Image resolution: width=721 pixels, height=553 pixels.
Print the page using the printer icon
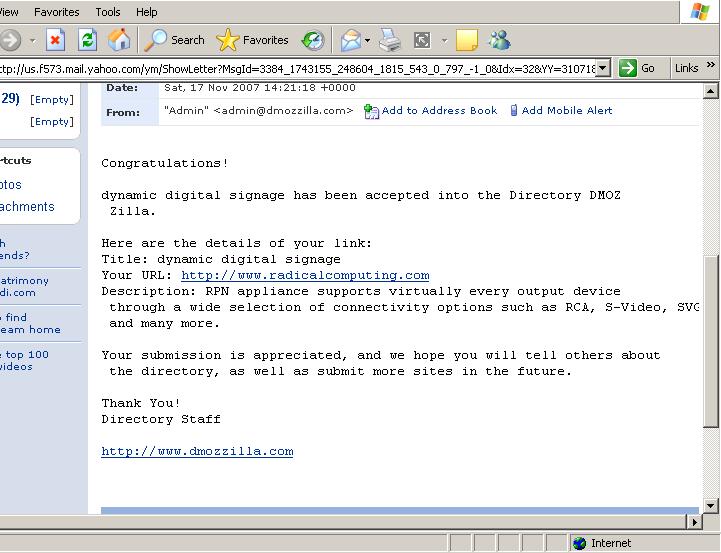390,40
